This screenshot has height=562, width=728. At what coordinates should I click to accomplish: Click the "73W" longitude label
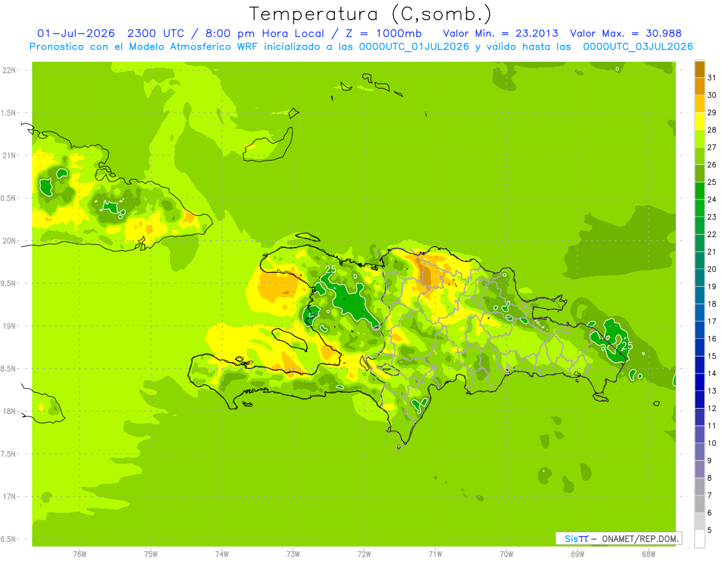[293, 554]
